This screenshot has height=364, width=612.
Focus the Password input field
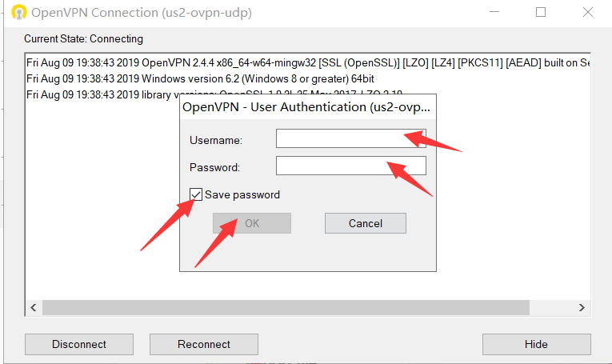350,166
